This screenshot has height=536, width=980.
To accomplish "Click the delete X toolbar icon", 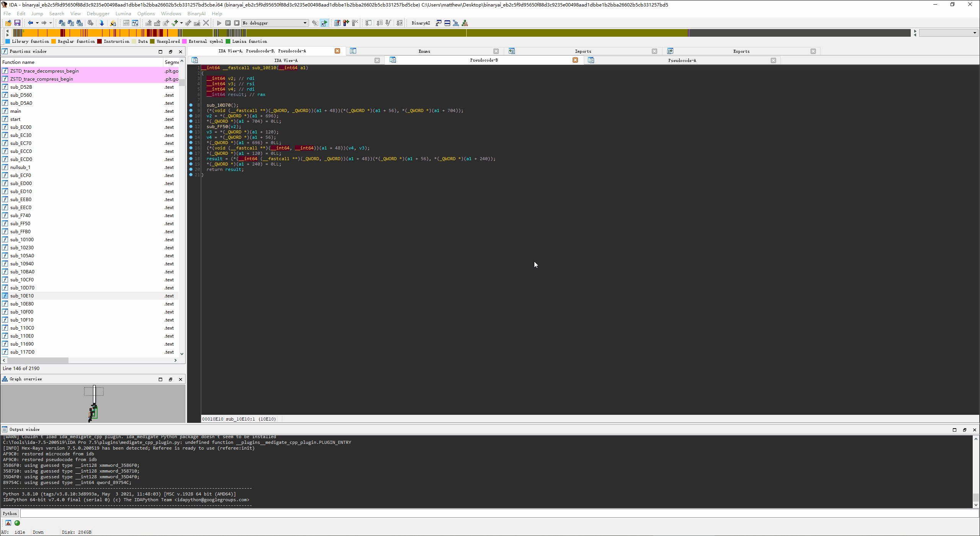I will click(206, 23).
